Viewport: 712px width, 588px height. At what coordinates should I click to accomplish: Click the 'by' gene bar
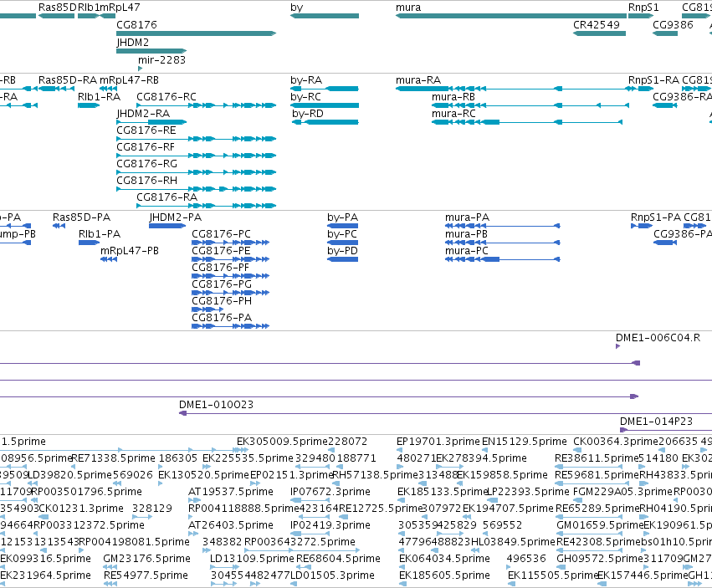pos(325,16)
